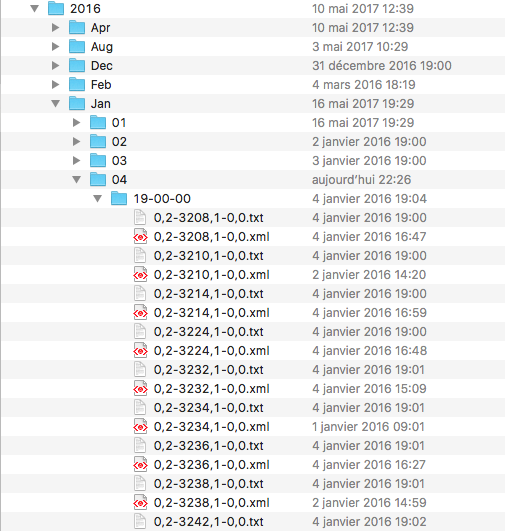Click document icon of 0,2-3224,1-0,0.txt
This screenshot has height=531, width=505.
140,331
